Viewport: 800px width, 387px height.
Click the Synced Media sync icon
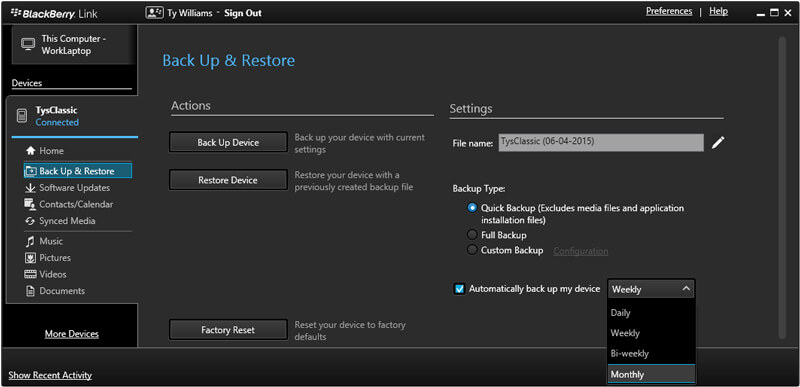31,221
